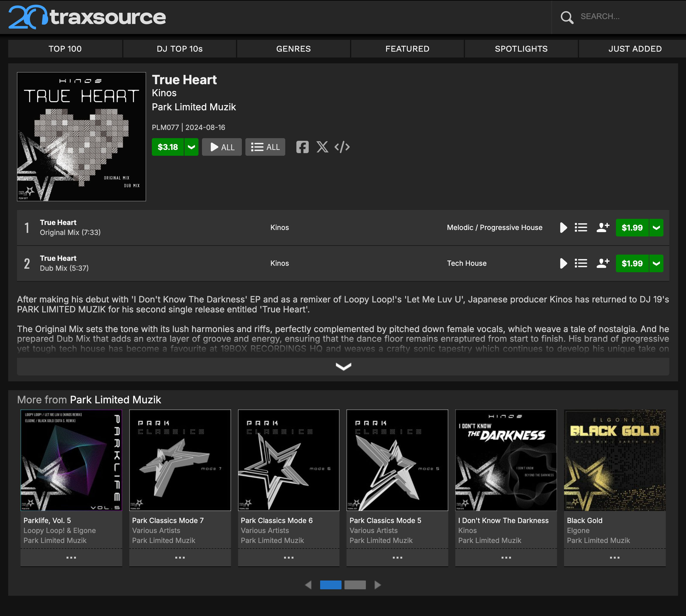Image resolution: width=686 pixels, height=616 pixels.
Task: Follow artist icon on Original Mix row
Action: (602, 227)
